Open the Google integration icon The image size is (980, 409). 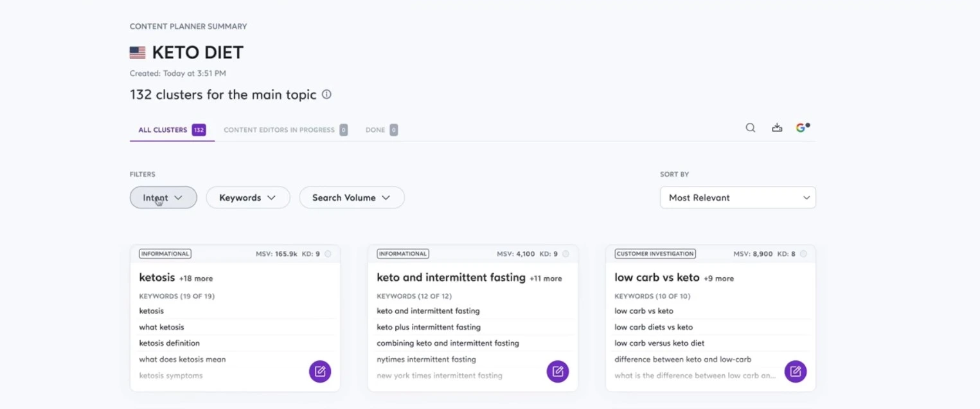pos(802,127)
